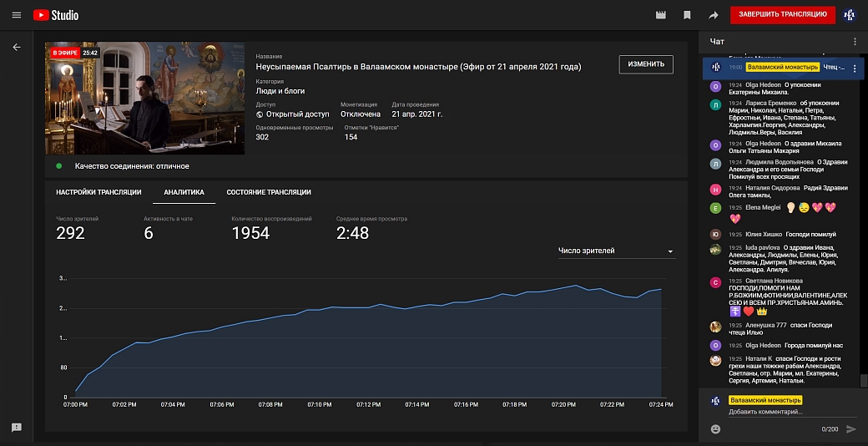
Task: Open the account avatar menu
Action: [850, 14]
